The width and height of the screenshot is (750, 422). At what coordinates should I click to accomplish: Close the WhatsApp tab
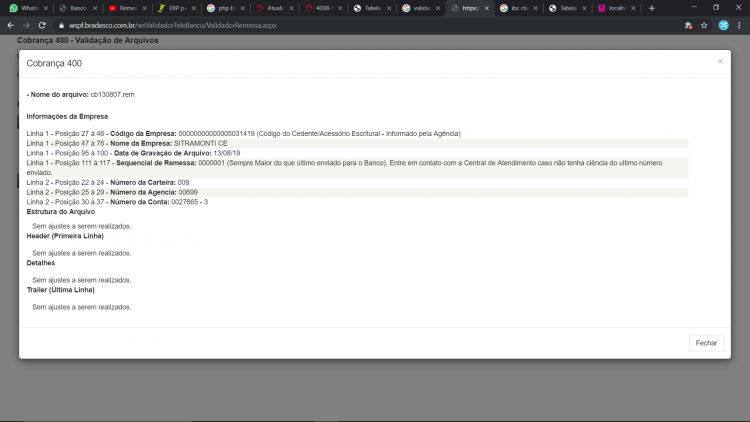click(46, 8)
